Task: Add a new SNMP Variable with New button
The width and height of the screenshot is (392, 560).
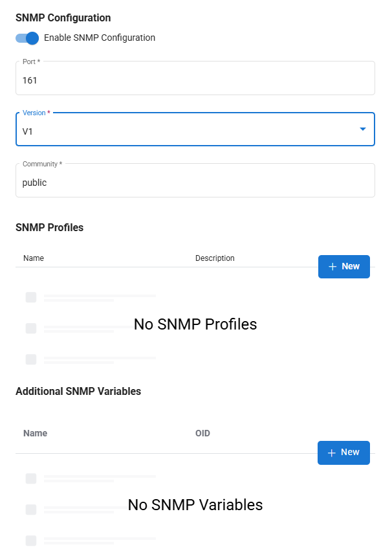Action: click(343, 453)
